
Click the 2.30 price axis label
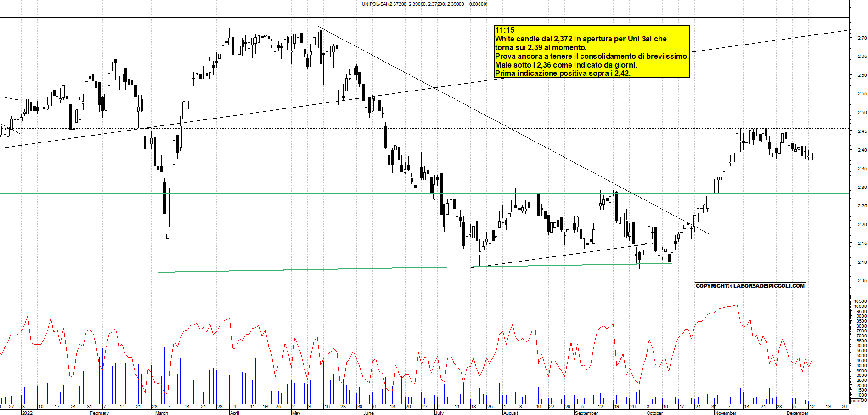862,188
